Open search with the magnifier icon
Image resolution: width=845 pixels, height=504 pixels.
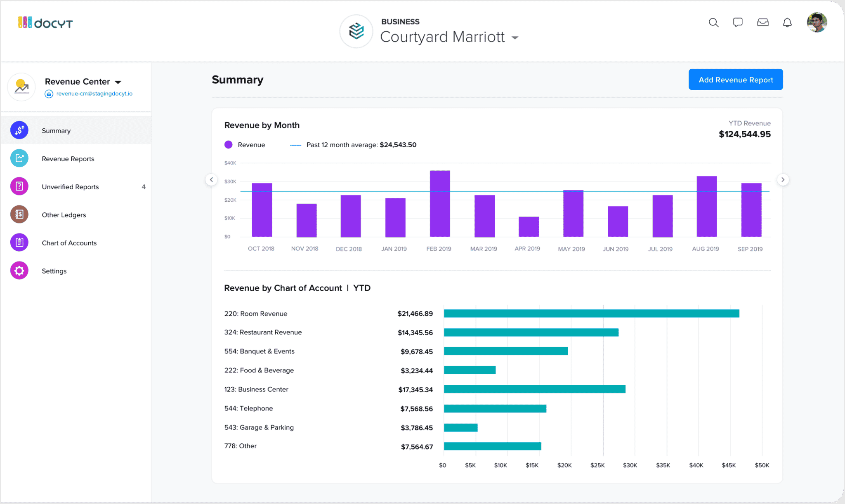pyautogui.click(x=713, y=23)
